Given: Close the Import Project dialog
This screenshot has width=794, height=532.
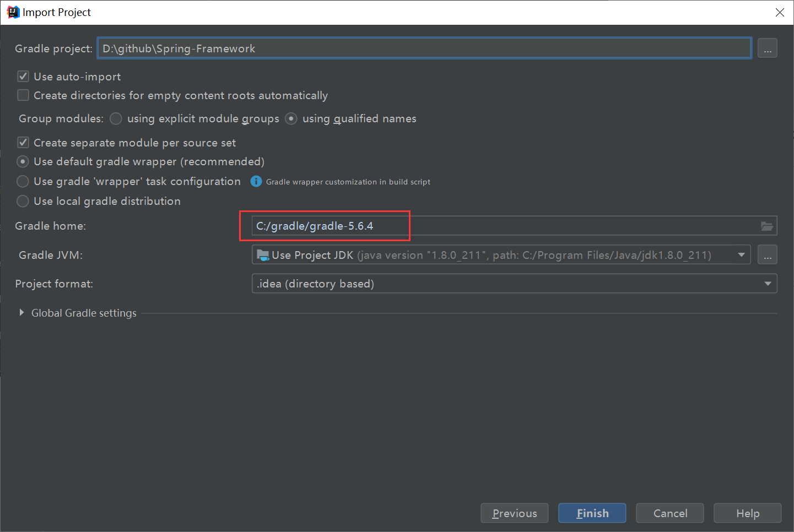Looking at the screenshot, I should (780, 12).
